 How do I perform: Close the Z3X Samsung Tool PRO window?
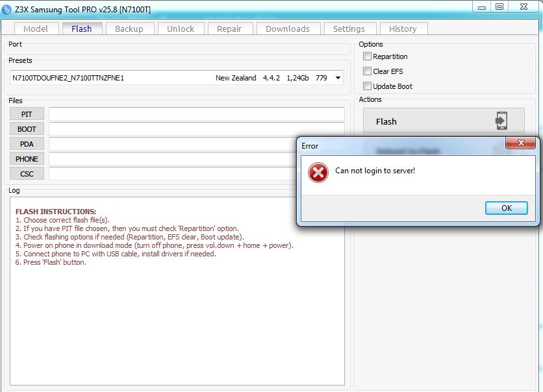524,7
